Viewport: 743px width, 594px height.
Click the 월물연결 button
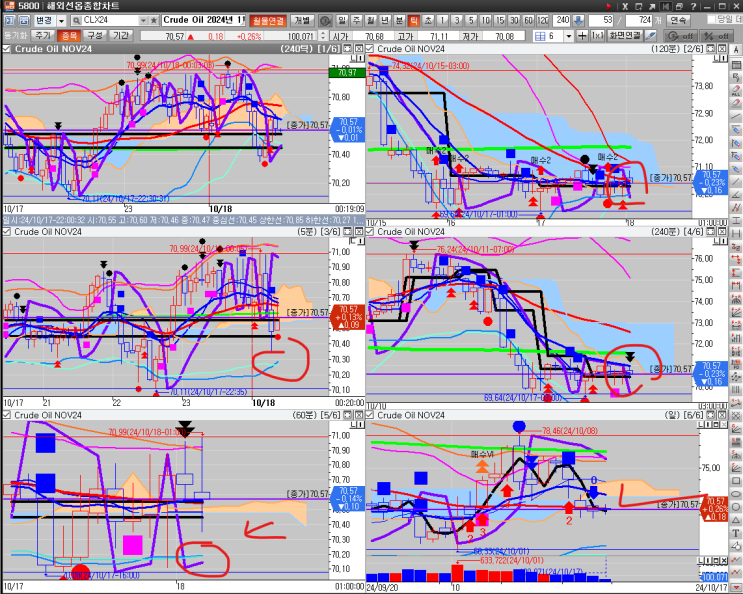click(x=268, y=21)
